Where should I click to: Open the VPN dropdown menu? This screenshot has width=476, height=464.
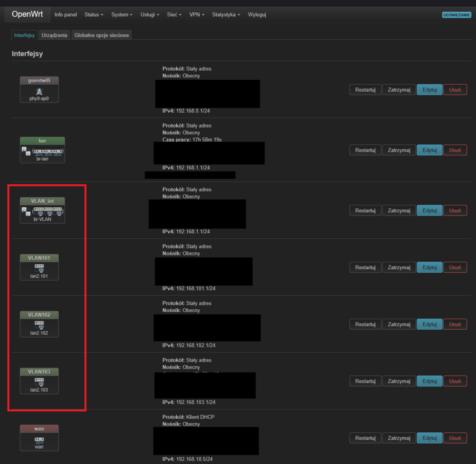[x=197, y=15]
